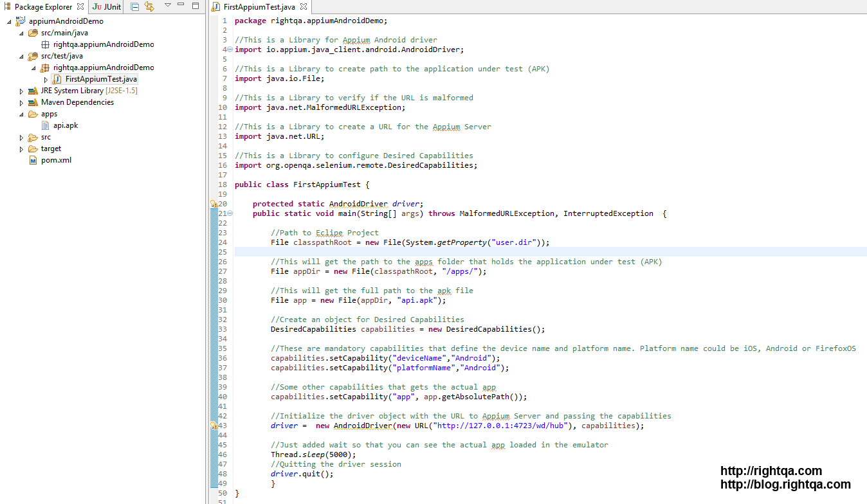This screenshot has height=504, width=867.
Task: Click the File app api.apk line
Action: [x=358, y=300]
